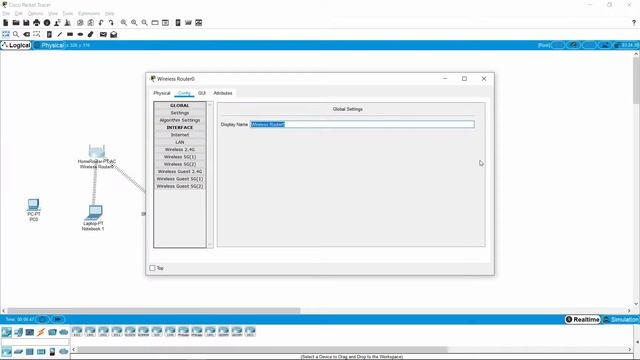Select the Network Devices category
Image resolution: width=640 pixels, height=360 pixels.
click(7, 332)
